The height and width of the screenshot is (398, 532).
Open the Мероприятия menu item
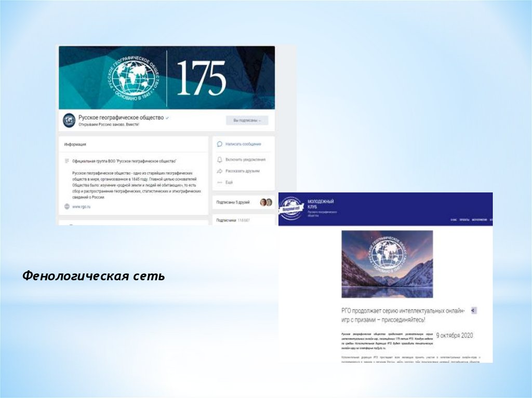(480, 220)
